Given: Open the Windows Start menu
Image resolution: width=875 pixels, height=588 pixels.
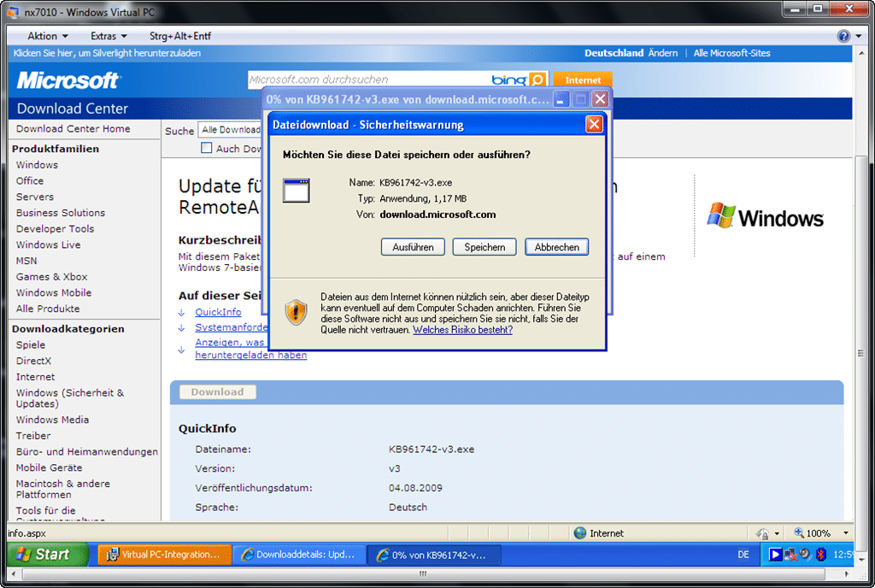Looking at the screenshot, I should tap(47, 555).
